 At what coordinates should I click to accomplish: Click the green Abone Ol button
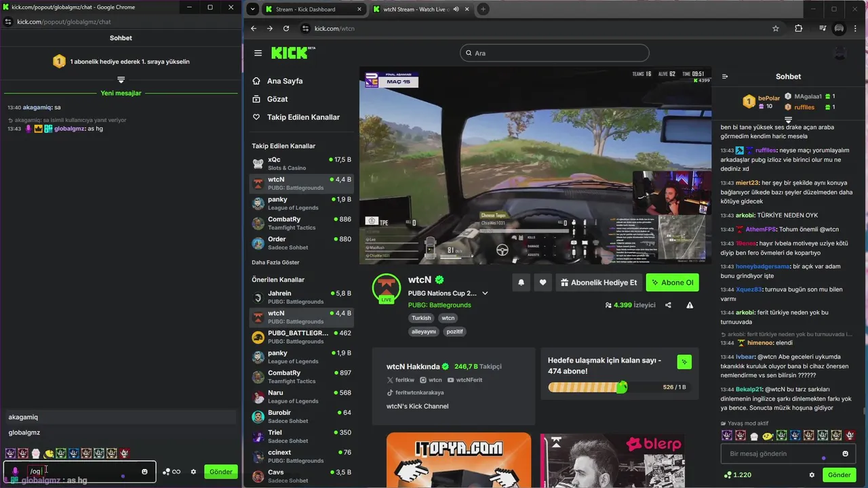click(x=672, y=283)
